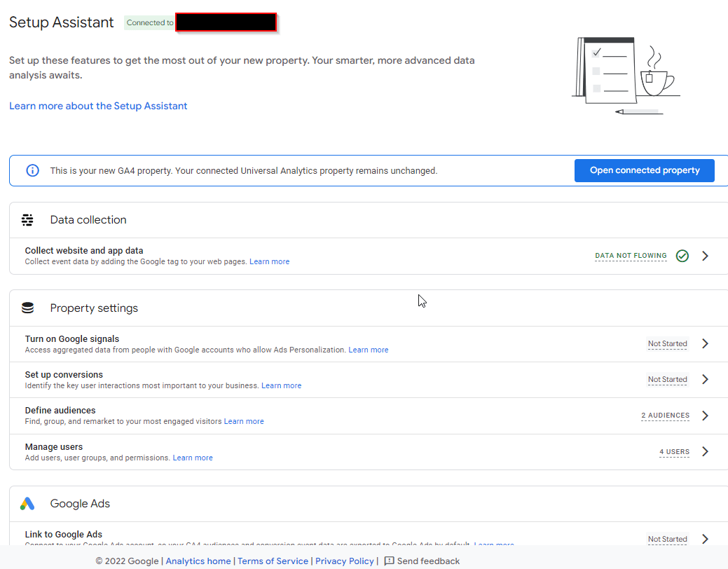Click the DATA NOT FLOWING status label
The image size is (728, 569).
pyautogui.click(x=631, y=256)
